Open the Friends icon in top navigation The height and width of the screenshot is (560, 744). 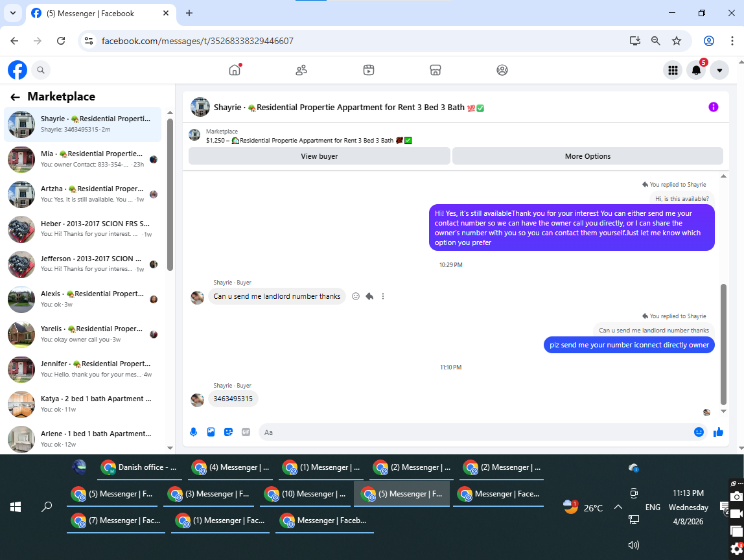coord(301,70)
